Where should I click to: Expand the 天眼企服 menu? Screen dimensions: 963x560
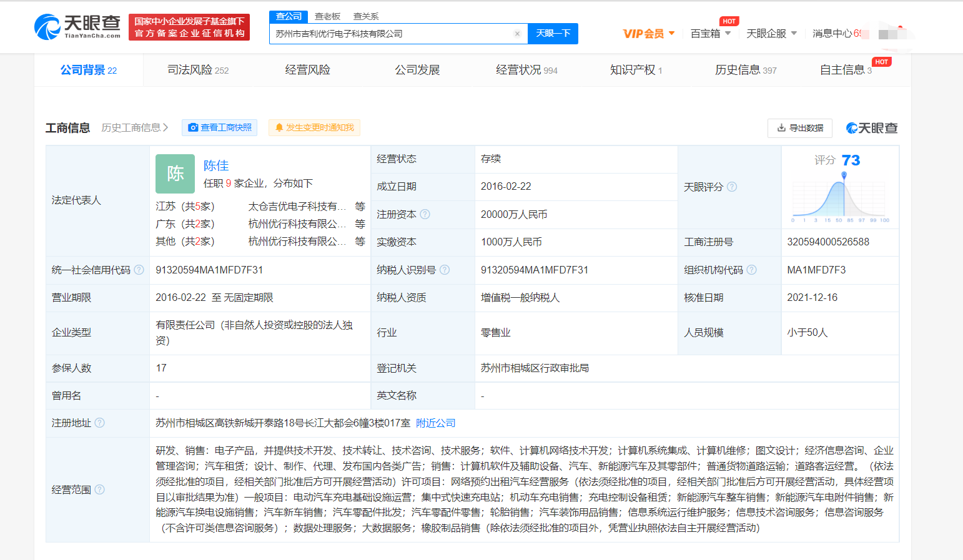(x=771, y=34)
